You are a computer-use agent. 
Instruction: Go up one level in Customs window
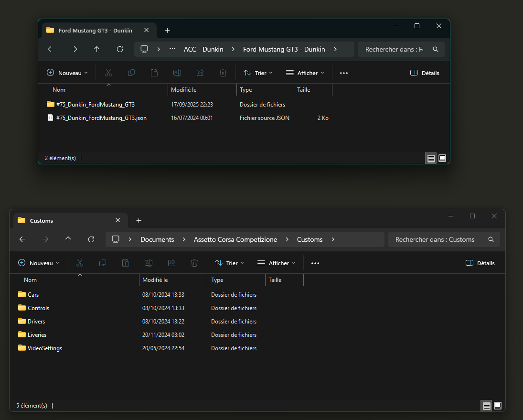[68, 239]
